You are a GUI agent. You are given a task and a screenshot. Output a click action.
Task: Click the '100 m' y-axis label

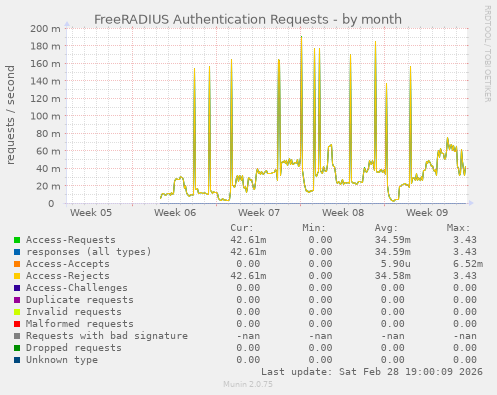[x=45, y=116]
